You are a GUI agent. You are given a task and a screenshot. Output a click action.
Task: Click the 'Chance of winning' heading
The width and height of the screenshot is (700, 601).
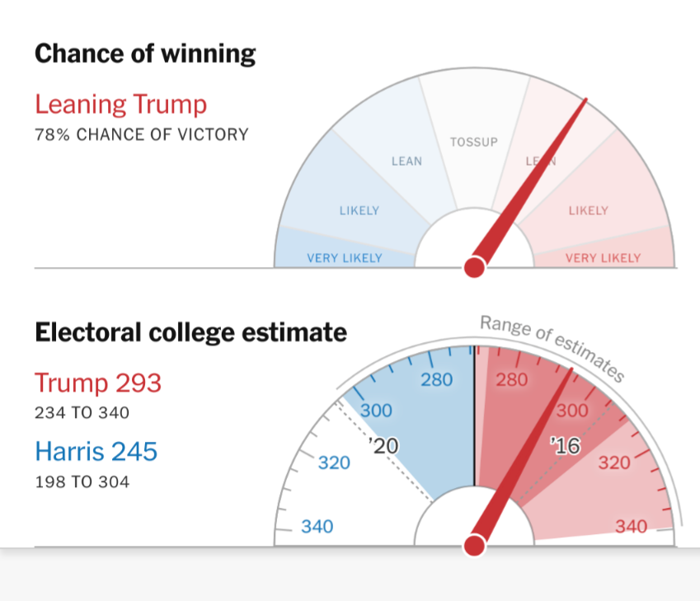coord(145,54)
